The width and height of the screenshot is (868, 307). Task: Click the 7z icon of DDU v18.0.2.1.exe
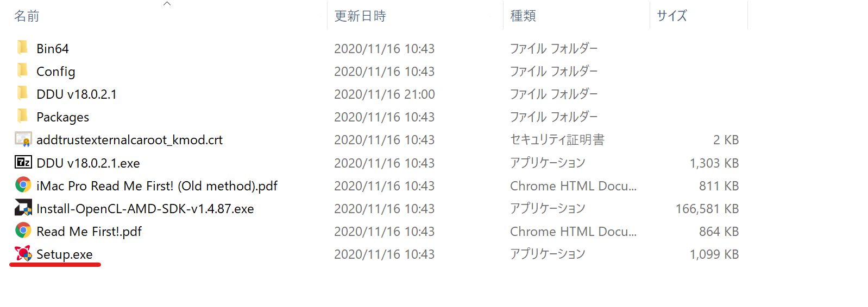click(23, 162)
